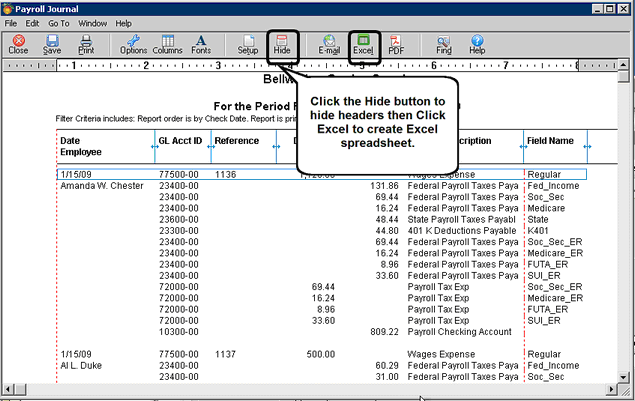This screenshot has width=635, height=401.
Task: Open Help from the toolbar
Action: coord(477,45)
